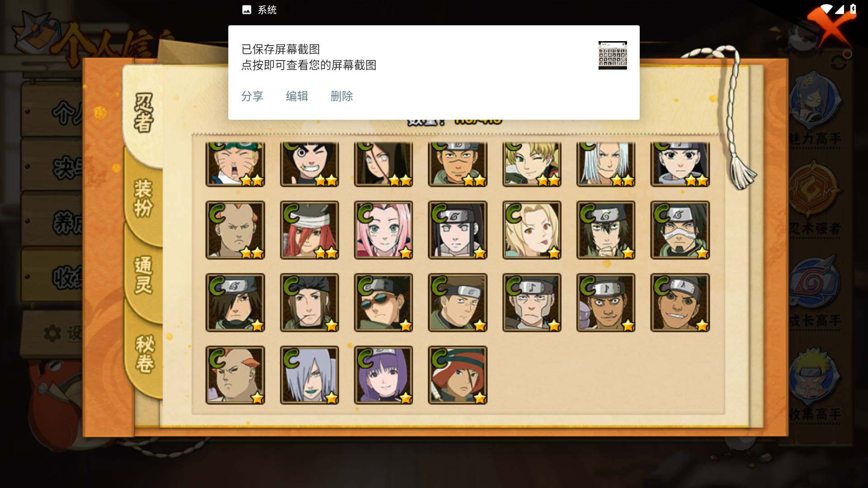
Task: Select the blonde Tsunade ninja portrait
Action: (532, 230)
